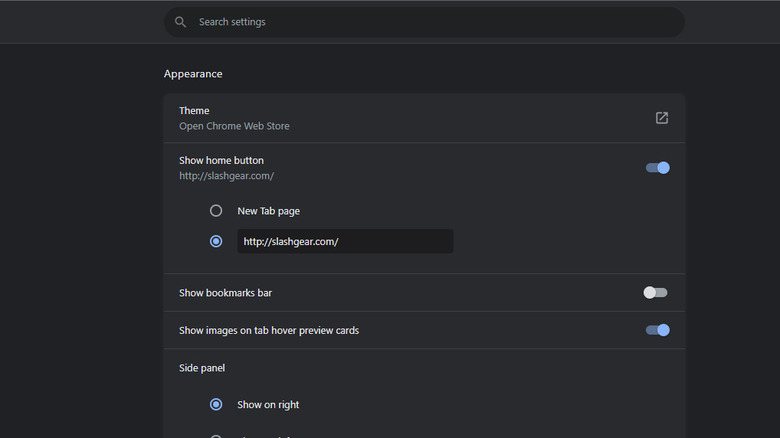Click the Show bookmarks bar label text
This screenshot has height=438, width=780.
click(225, 293)
